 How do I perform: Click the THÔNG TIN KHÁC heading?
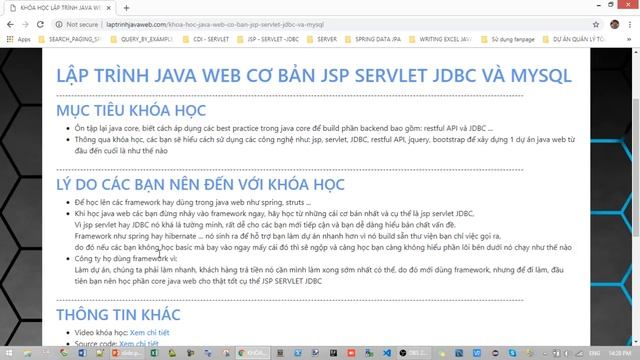[118, 315]
